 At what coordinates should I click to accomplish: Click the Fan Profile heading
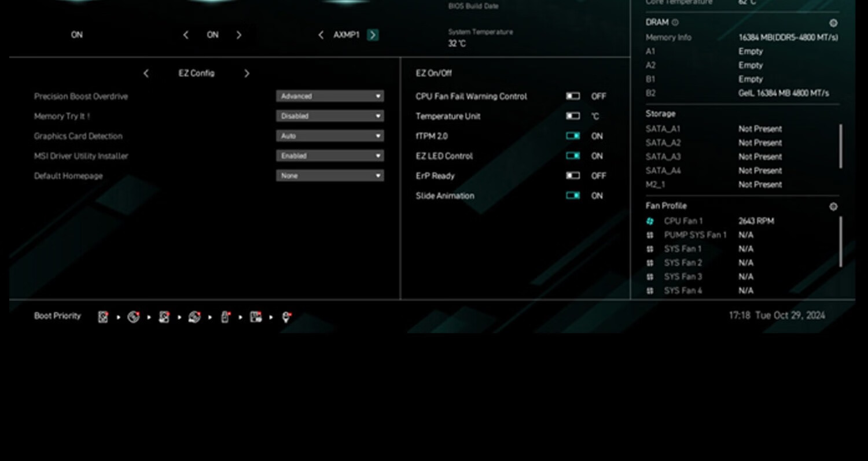pyautogui.click(x=666, y=206)
